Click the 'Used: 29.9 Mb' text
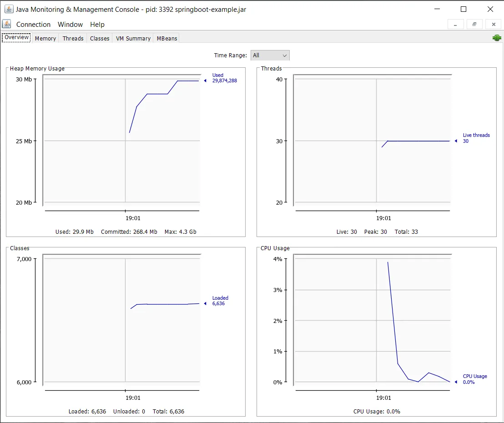Viewport: 504px width, 423px height. [x=74, y=232]
